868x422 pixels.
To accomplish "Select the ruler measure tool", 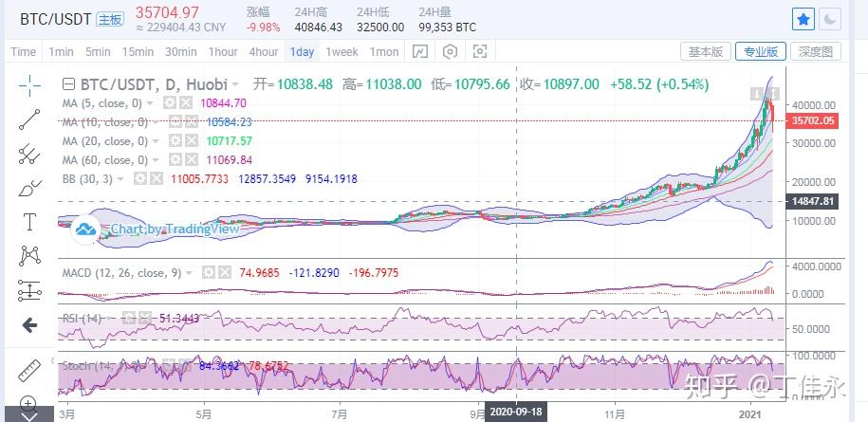I will point(29,370).
